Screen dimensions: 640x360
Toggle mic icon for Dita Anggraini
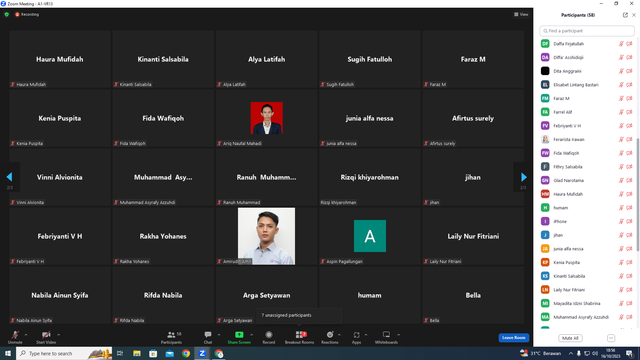pyautogui.click(x=621, y=71)
